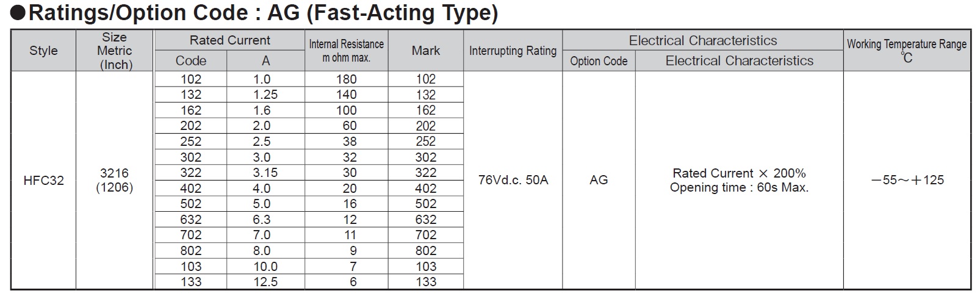Click the 1.25 ampere value
The image size is (980, 299).
coord(265,95)
